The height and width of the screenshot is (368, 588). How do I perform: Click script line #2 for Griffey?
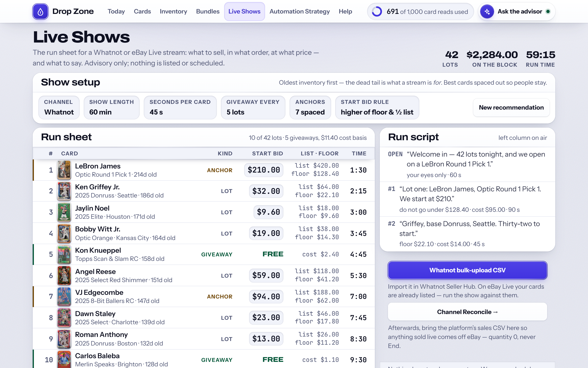pyautogui.click(x=467, y=234)
